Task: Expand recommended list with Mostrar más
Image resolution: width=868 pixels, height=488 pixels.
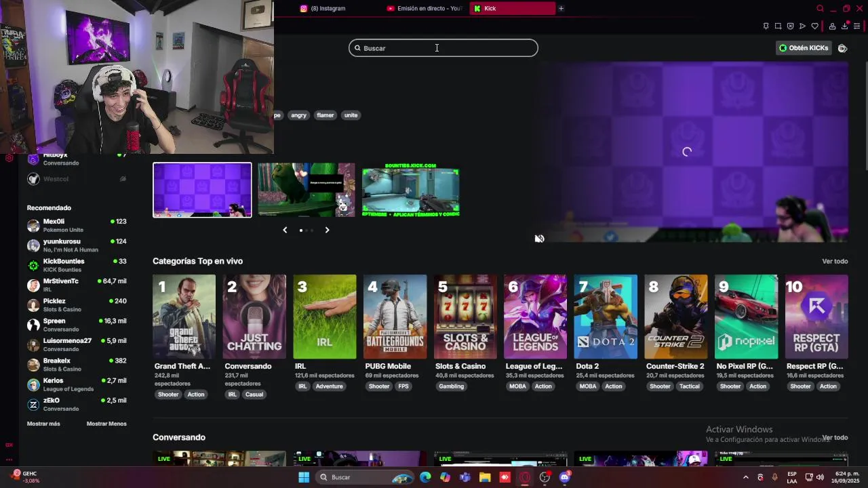Action: point(43,424)
